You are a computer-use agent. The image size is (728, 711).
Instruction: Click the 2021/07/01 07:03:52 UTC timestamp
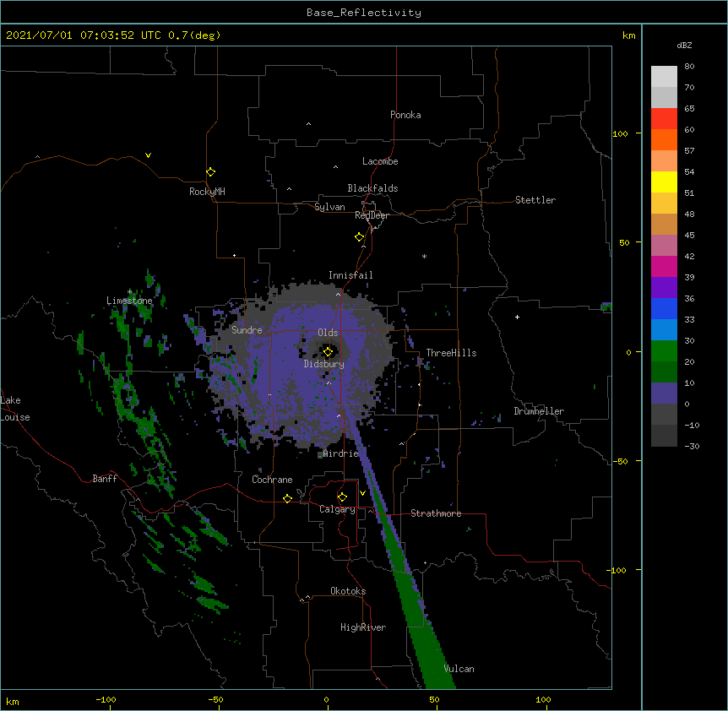coord(69,35)
